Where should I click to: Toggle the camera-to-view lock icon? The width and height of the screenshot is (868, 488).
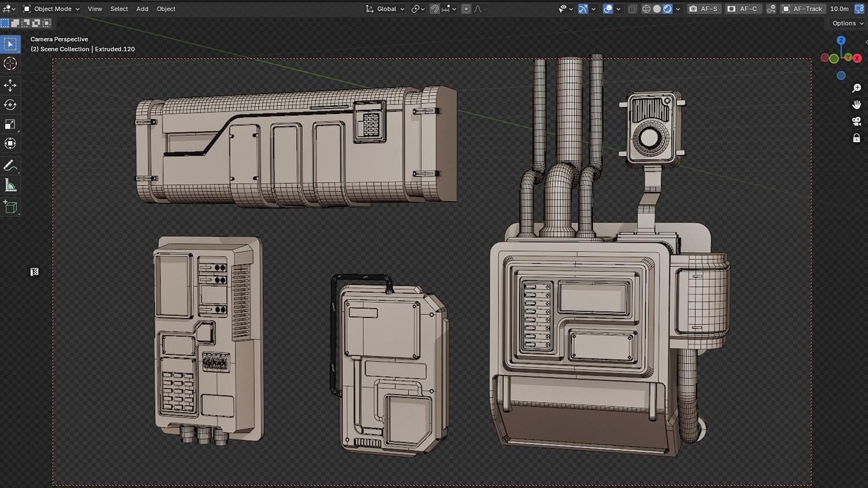pyautogui.click(x=856, y=138)
